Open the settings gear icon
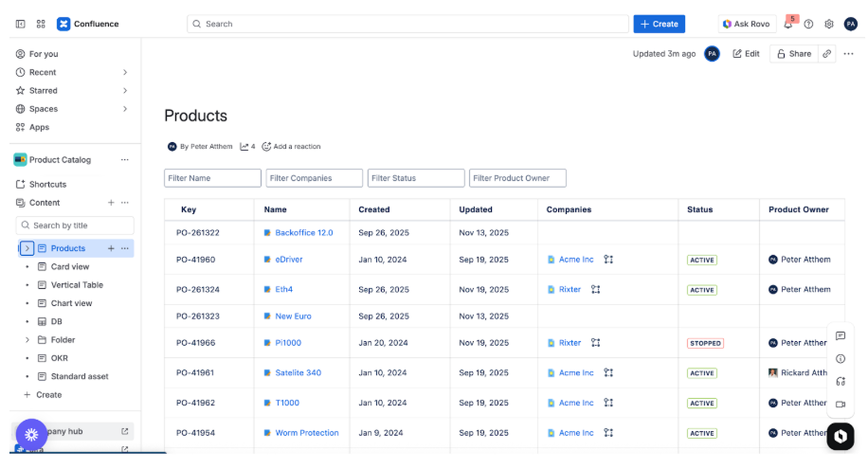868x469 pixels. pyautogui.click(x=829, y=24)
